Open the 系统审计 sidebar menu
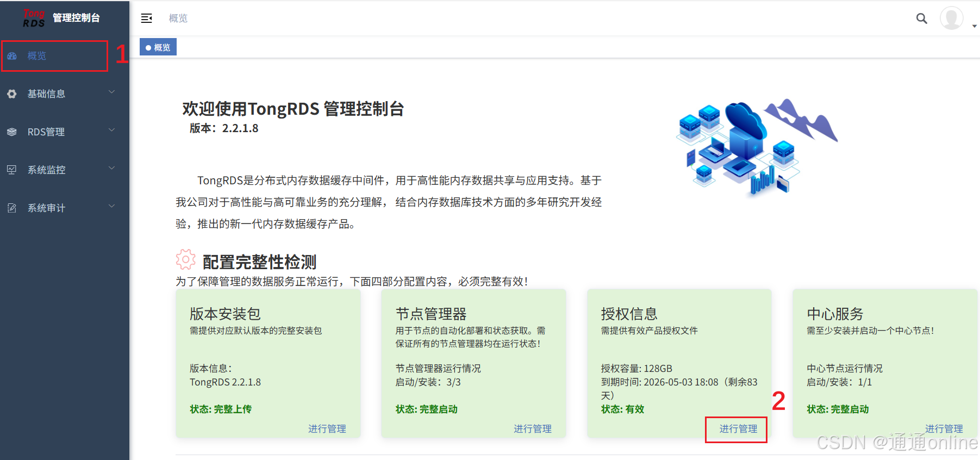This screenshot has height=460, width=980. click(x=65, y=208)
